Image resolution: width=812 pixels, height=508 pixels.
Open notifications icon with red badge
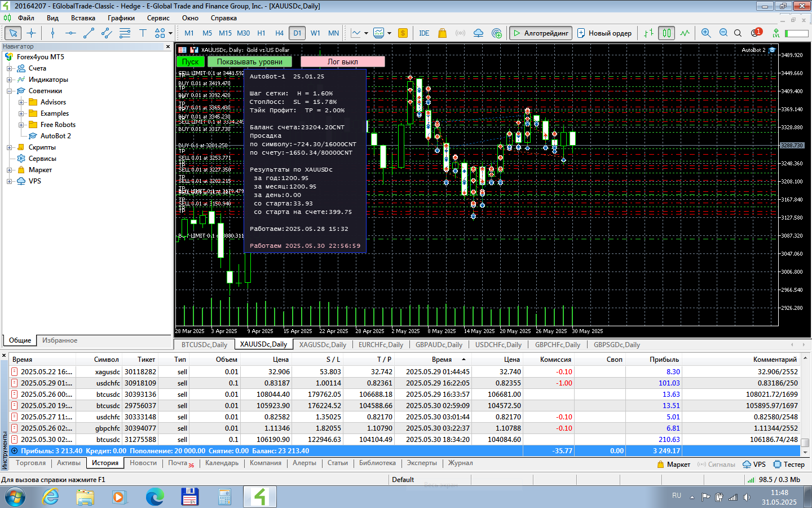756,33
